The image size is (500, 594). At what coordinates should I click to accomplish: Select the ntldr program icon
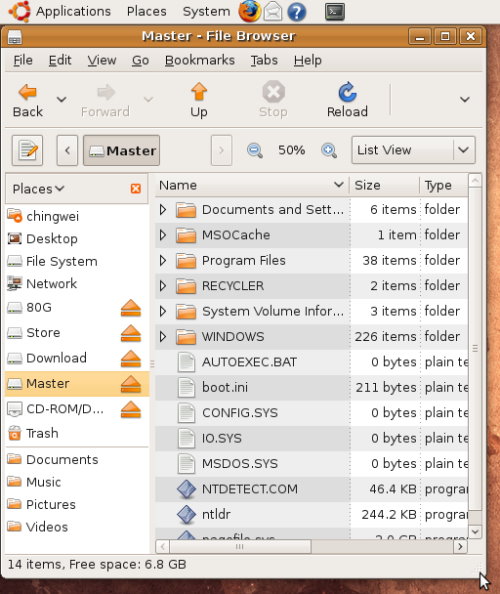(186, 514)
